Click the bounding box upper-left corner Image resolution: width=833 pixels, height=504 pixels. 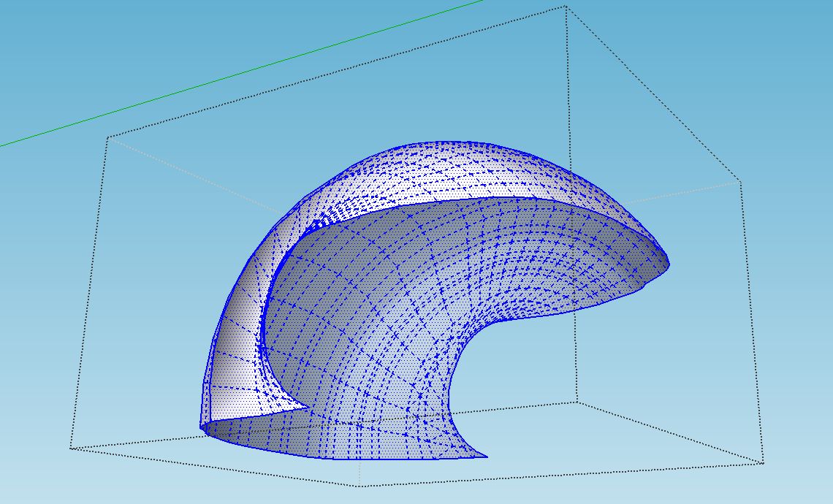108,137
